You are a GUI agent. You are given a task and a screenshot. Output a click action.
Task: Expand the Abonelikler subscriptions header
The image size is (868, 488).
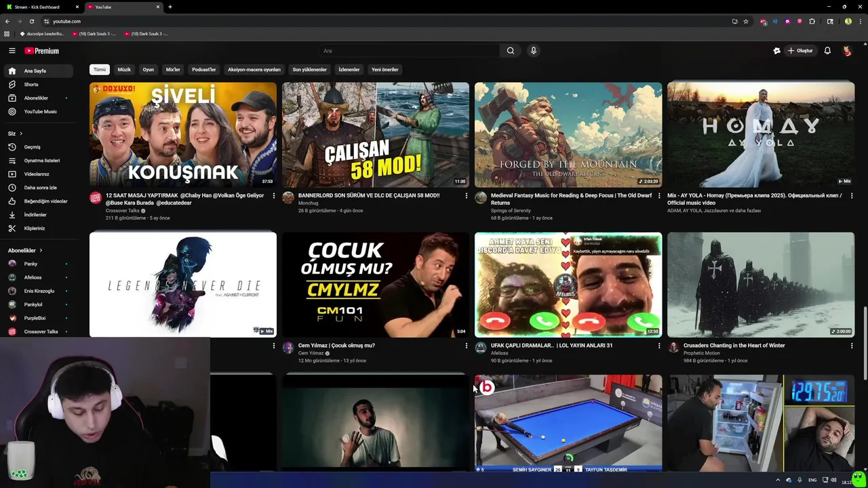pyautogui.click(x=25, y=251)
